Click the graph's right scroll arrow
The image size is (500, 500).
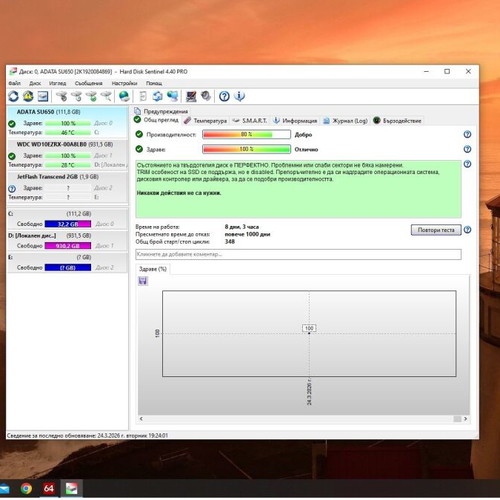pos(465,419)
